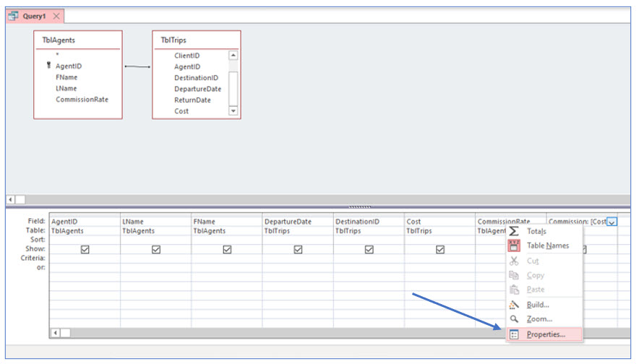Click the Build wand icon

pyautogui.click(x=514, y=305)
